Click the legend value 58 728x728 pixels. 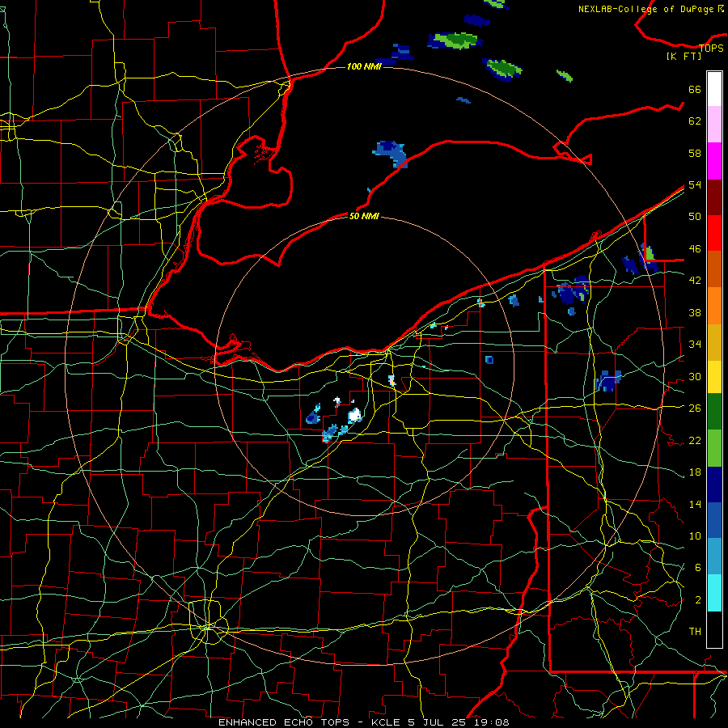(695, 153)
